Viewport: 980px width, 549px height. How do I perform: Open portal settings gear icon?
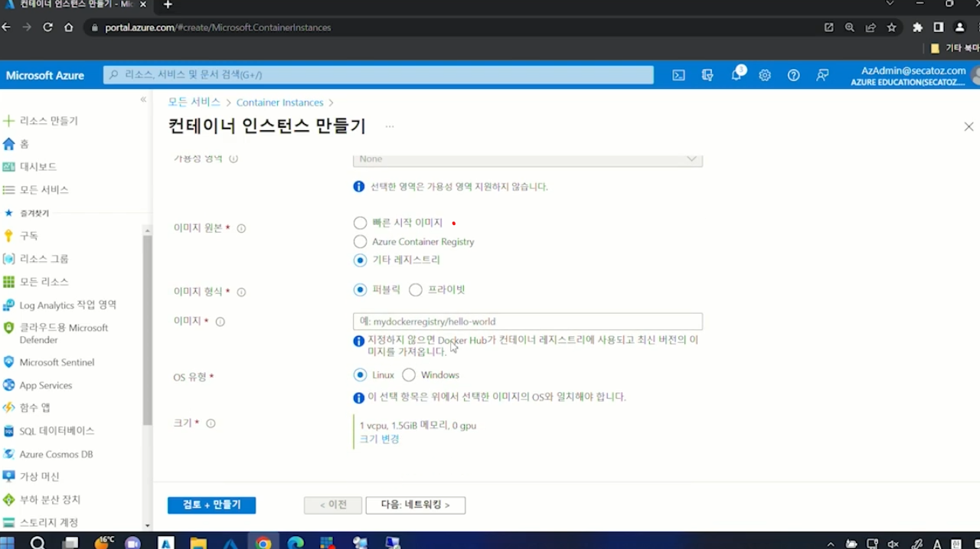[x=765, y=75]
